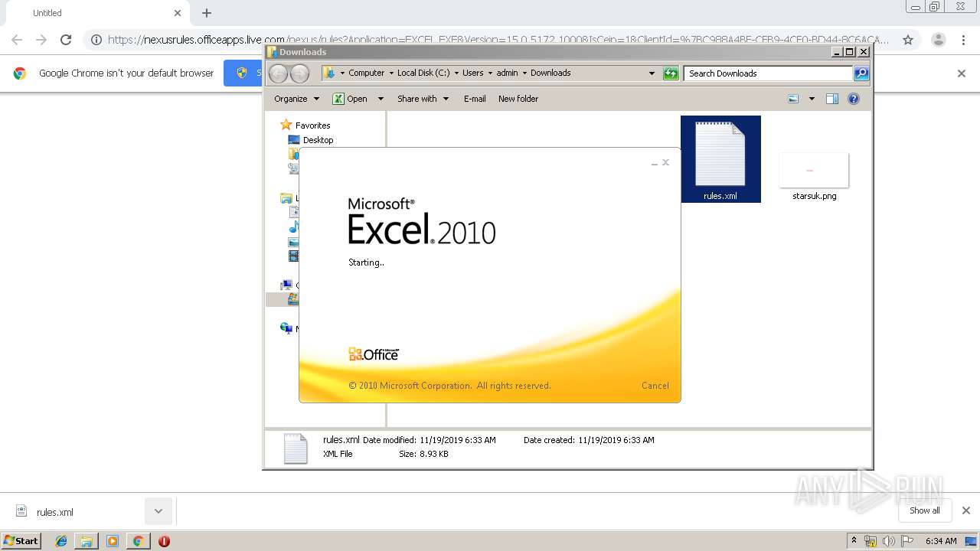
Task: Open the Chrome profile avatar
Action: click(939, 40)
